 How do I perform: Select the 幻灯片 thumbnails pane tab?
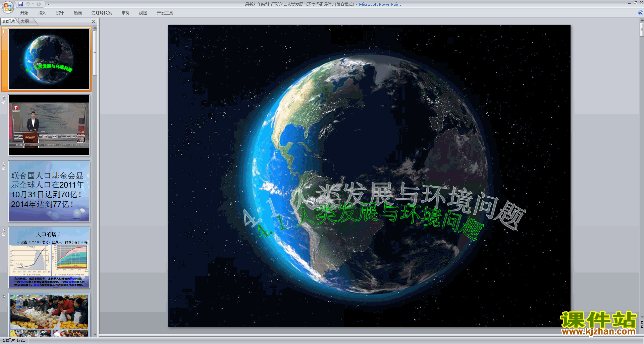pos(9,21)
